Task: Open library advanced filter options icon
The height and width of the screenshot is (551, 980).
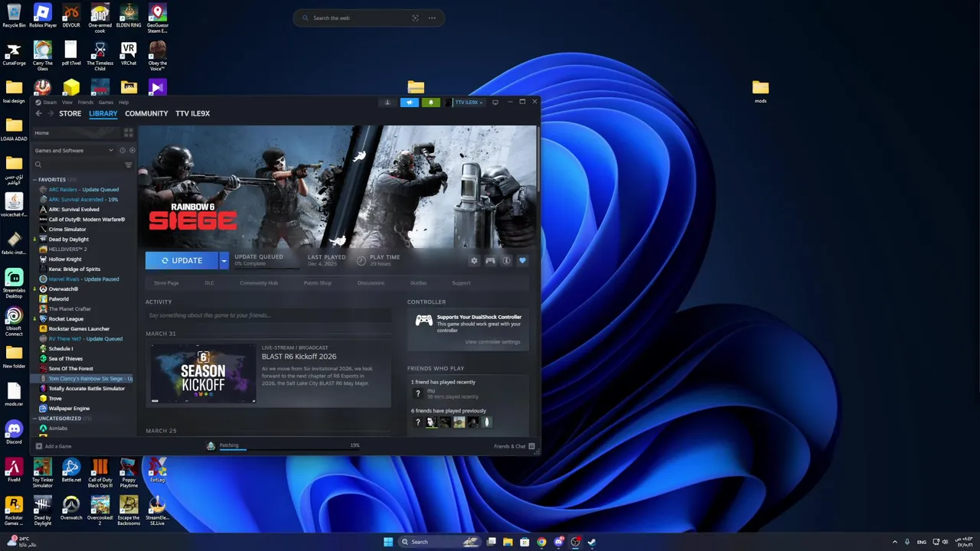Action: tap(128, 165)
